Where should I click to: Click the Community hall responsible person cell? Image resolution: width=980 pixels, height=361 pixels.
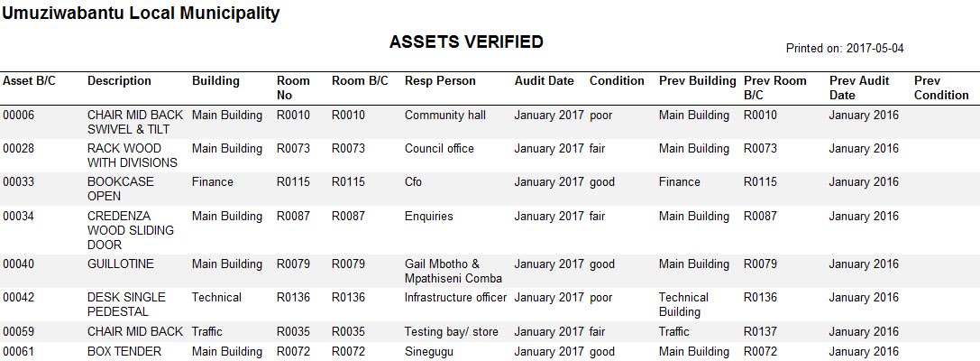coord(445,116)
